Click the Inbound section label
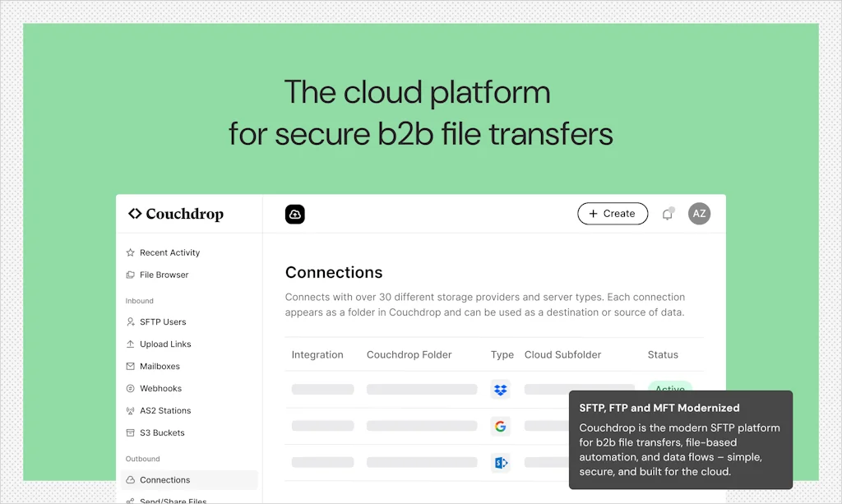Screen dimensions: 842x504 pyautogui.click(x=140, y=301)
